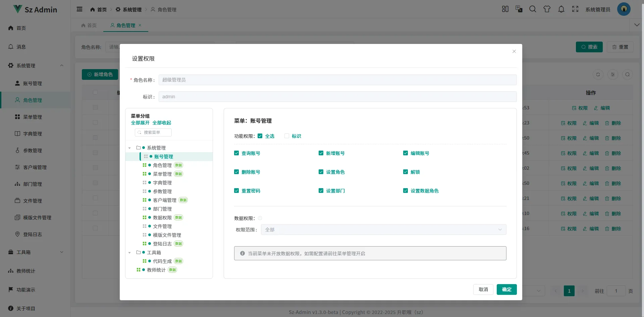Collapse the 系统管理 tree node
Viewport: 644px width, 317px height.
[x=129, y=148]
